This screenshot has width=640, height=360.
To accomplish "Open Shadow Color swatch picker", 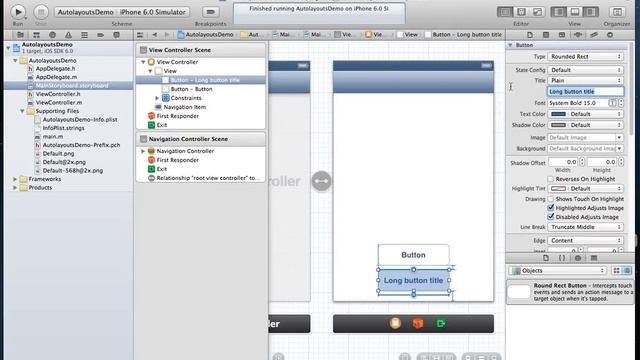I will pos(558,125).
